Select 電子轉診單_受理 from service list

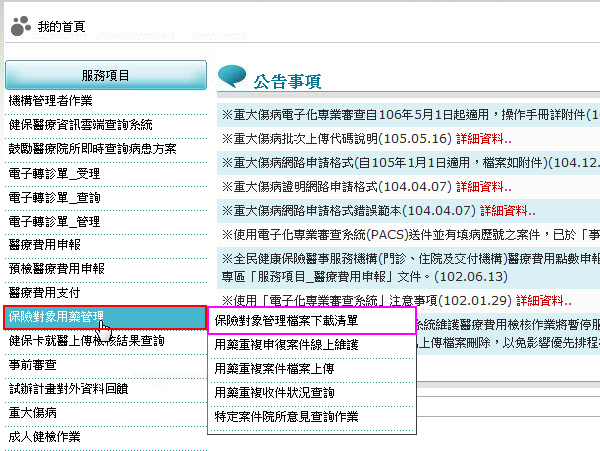[54, 173]
